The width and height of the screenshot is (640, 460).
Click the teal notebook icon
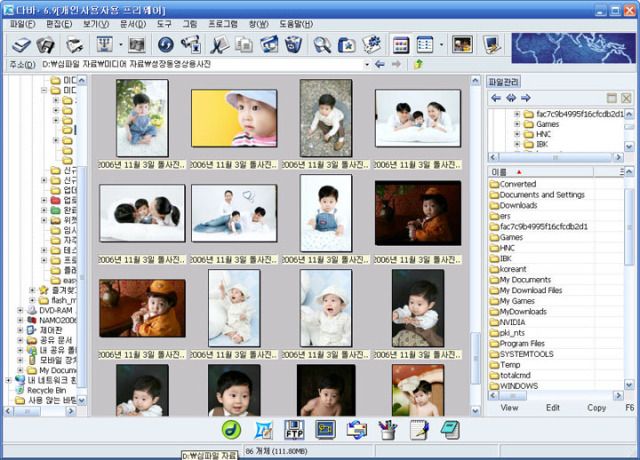tap(450, 430)
